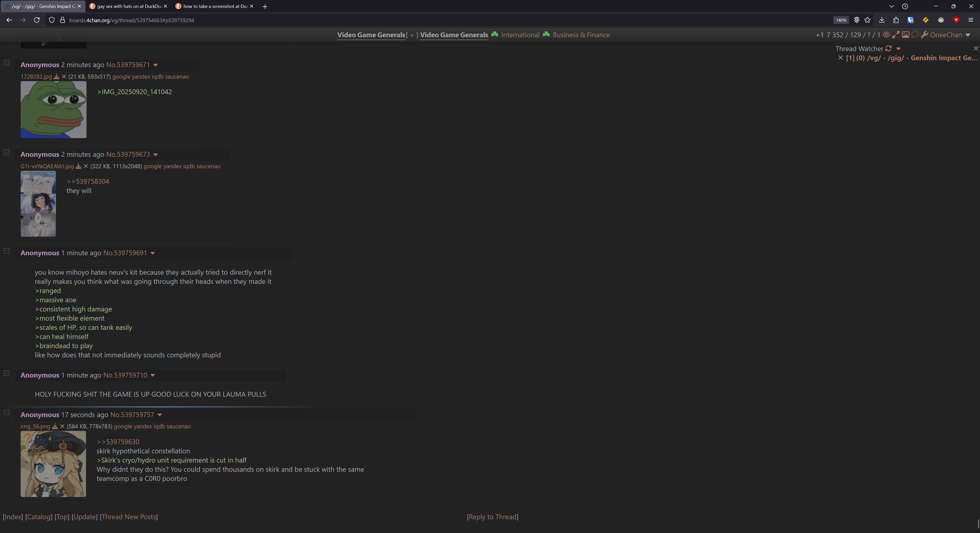Click the quick reply speech bubble icon
This screenshot has width=980, height=533.
click(915, 35)
